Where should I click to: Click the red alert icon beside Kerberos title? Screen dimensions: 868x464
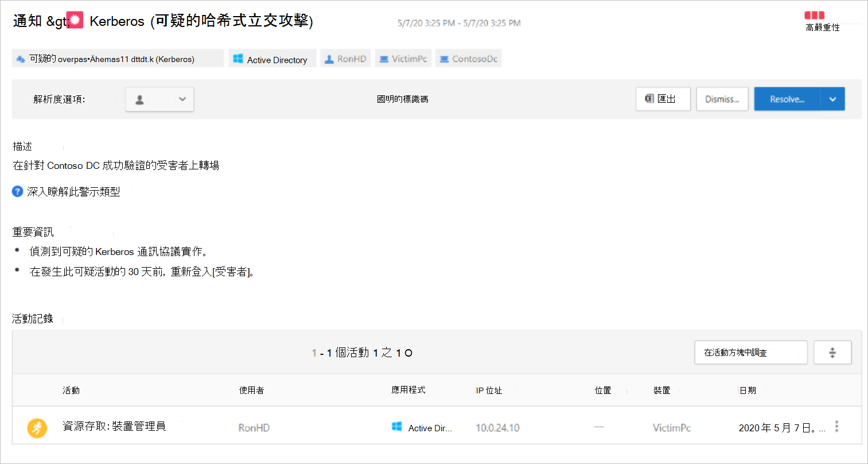pyautogui.click(x=75, y=20)
